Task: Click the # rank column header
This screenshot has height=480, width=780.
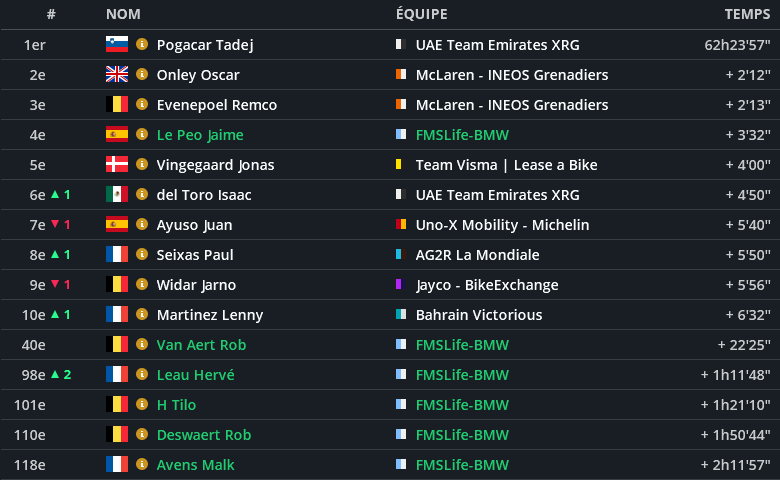Action: [x=51, y=15]
